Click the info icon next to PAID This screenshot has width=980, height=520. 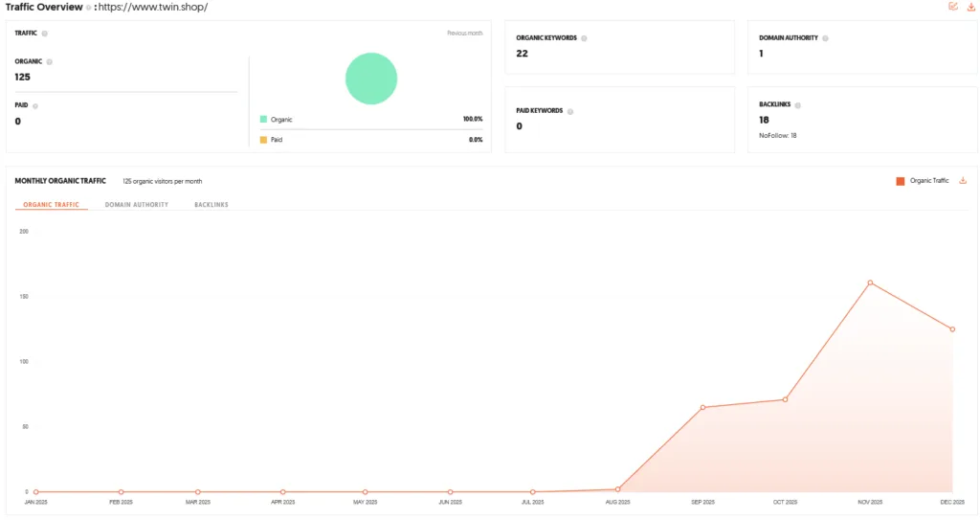[x=35, y=106]
